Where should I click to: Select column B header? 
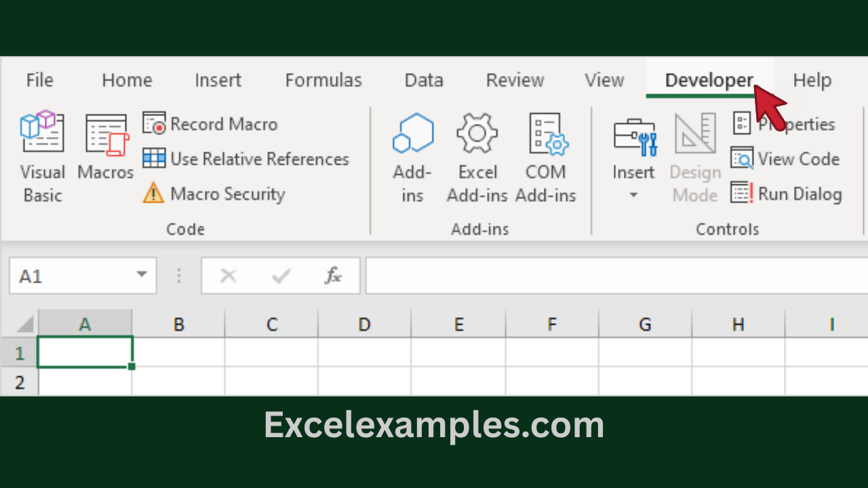(178, 324)
